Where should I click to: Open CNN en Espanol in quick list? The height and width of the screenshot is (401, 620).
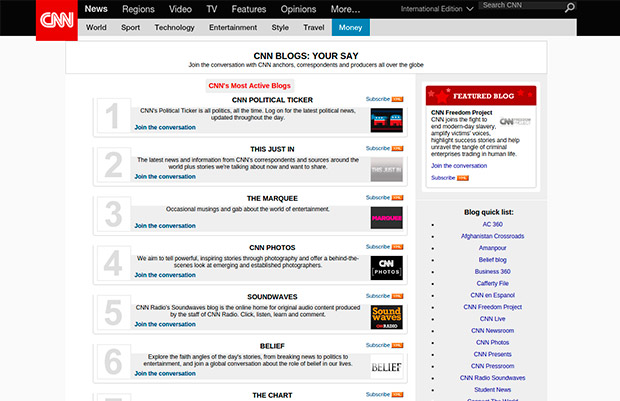tap(492, 295)
